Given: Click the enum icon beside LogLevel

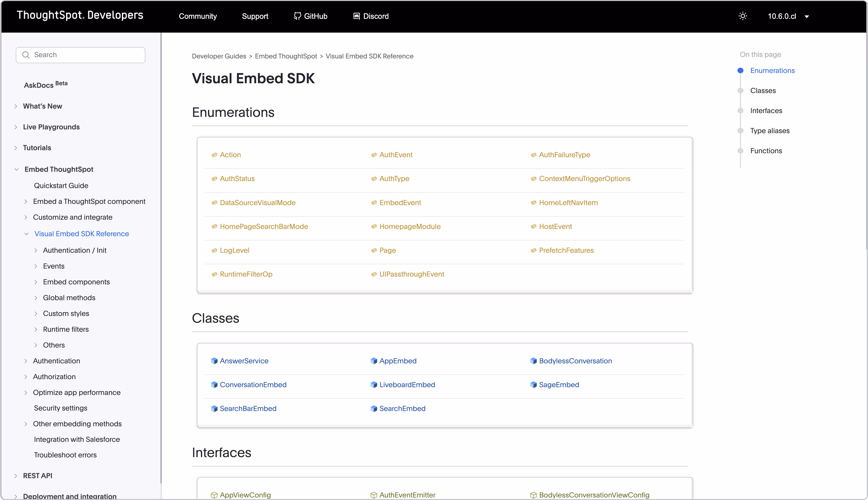Looking at the screenshot, I should coord(214,250).
